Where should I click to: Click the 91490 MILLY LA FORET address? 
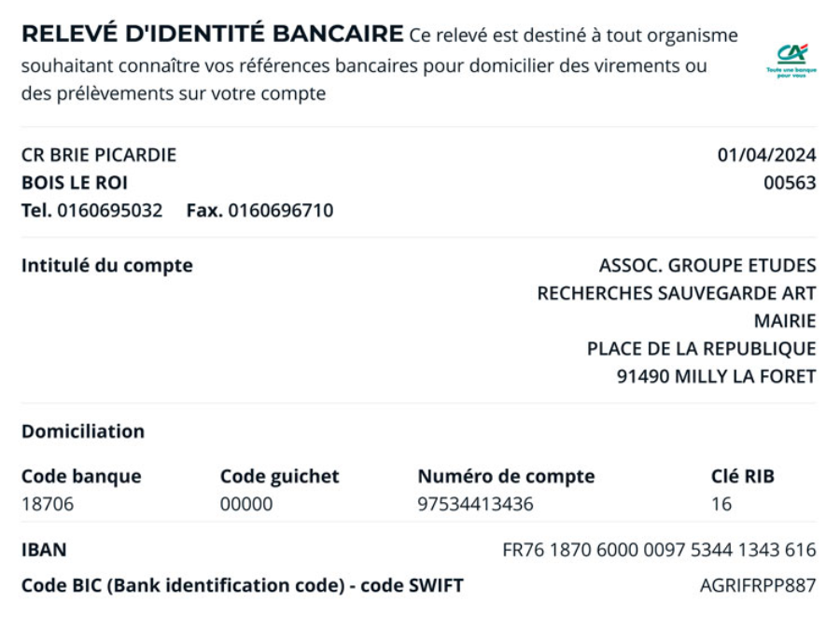[716, 376]
